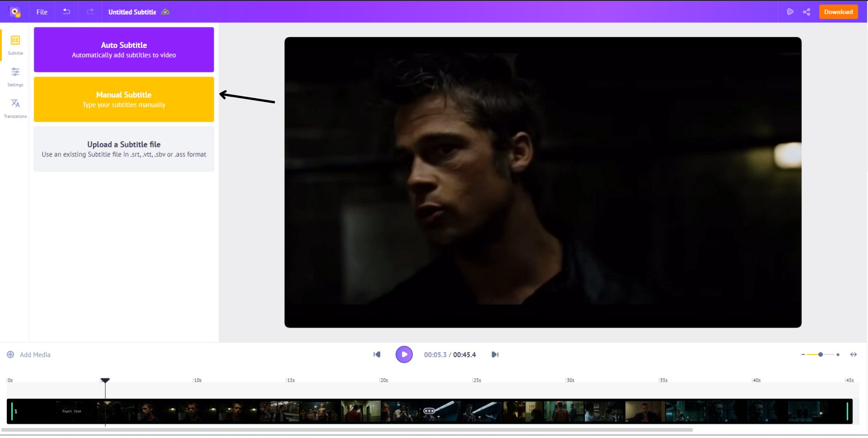
Task: Choose Manual Subtitle option
Action: point(124,99)
